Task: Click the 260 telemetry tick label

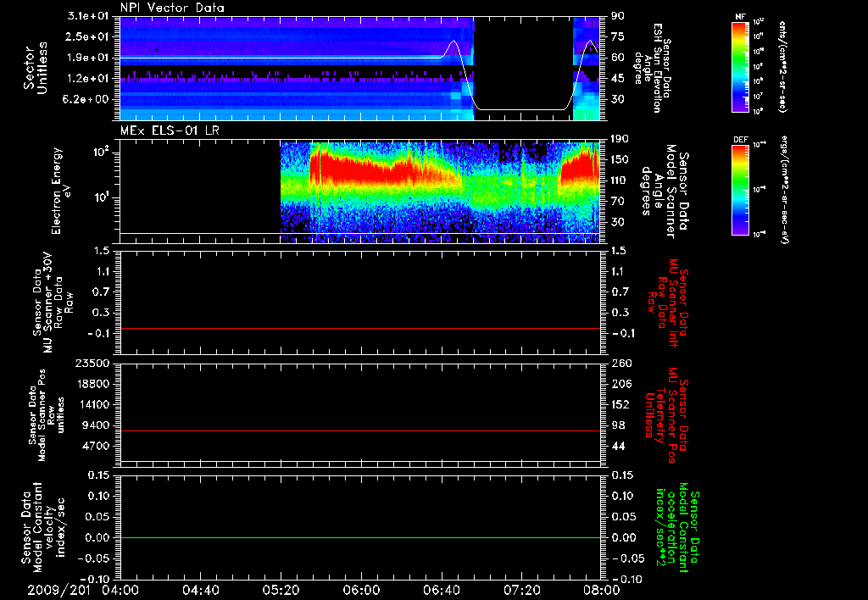Action: coord(621,363)
